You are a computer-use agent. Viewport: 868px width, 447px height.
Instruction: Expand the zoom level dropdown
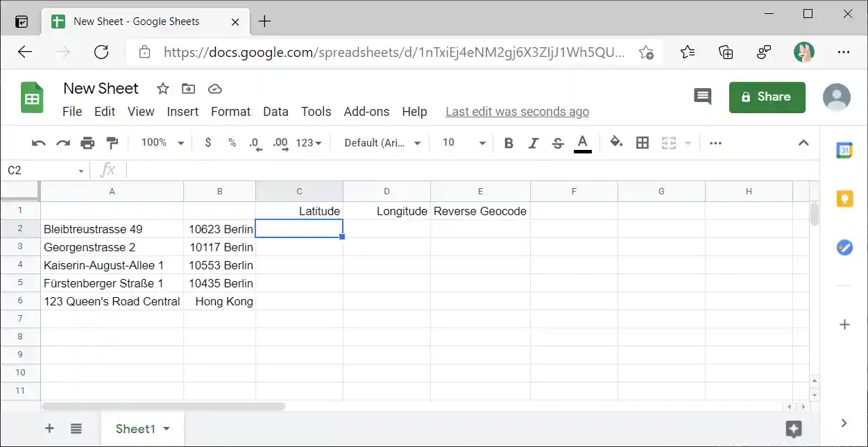tap(161, 142)
